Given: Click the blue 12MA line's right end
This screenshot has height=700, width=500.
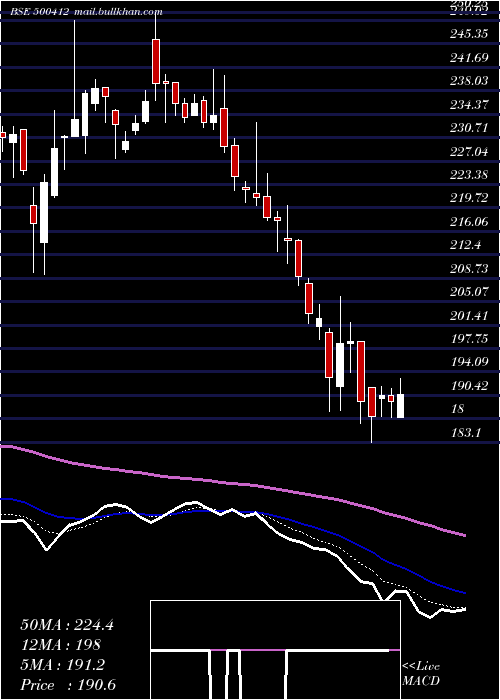Looking at the screenshot, I should pos(464,593).
